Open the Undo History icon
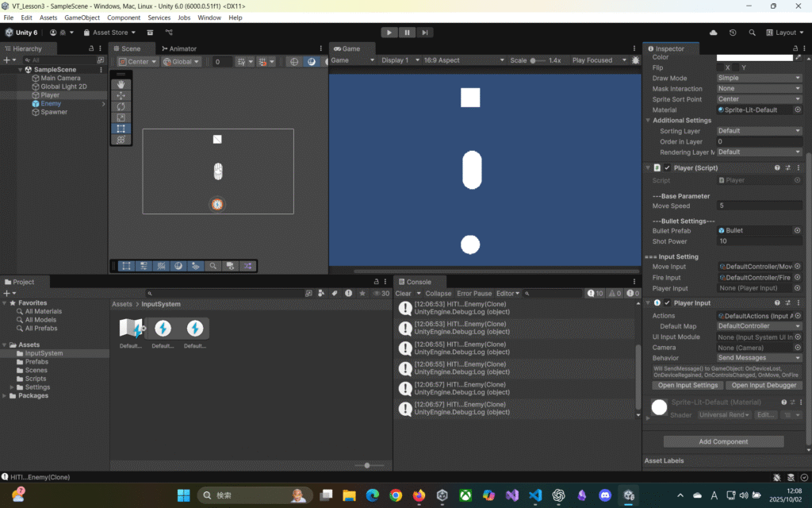The height and width of the screenshot is (508, 812). (732, 33)
